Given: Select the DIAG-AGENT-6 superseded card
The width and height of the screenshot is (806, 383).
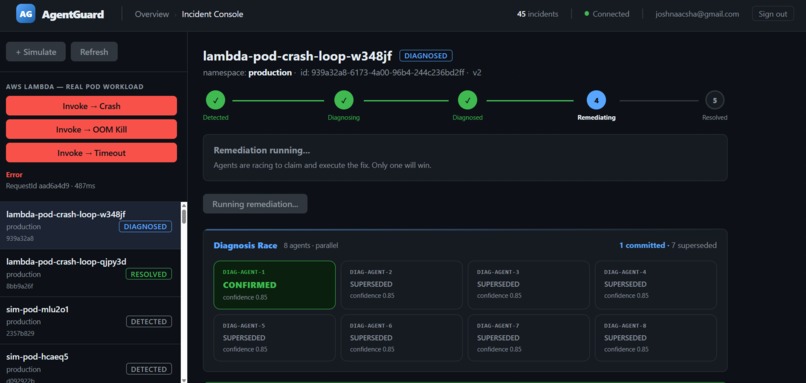Looking at the screenshot, I should pyautogui.click(x=401, y=338).
